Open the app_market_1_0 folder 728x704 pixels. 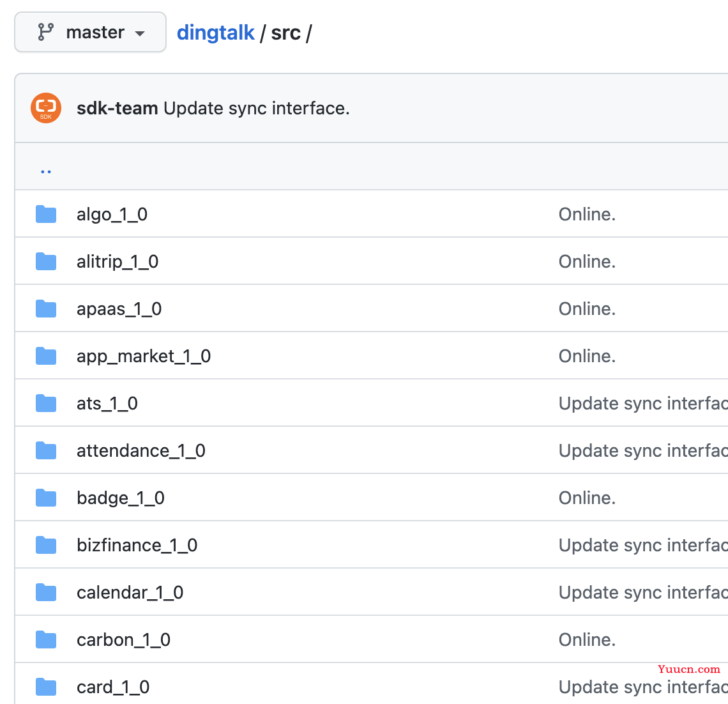(144, 356)
